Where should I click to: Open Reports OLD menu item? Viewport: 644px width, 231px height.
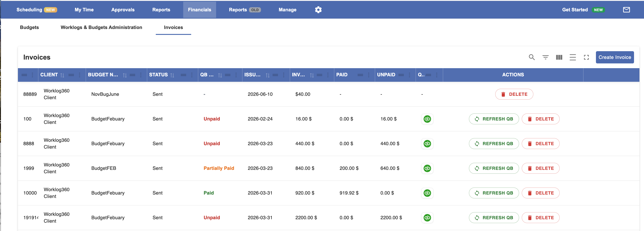point(245,10)
